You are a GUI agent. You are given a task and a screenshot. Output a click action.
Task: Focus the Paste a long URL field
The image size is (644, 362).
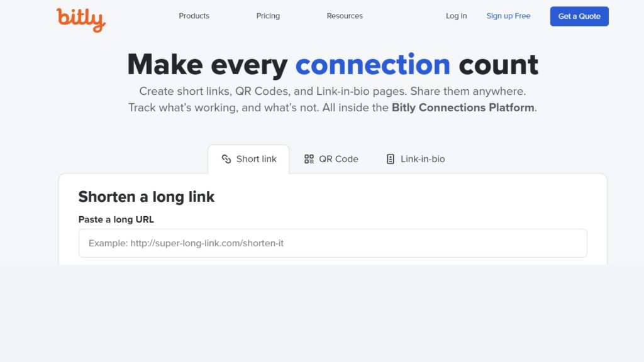click(333, 243)
